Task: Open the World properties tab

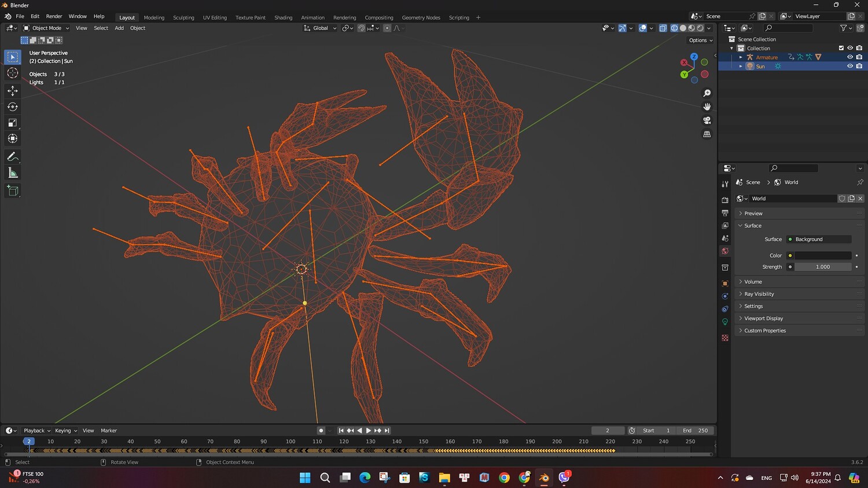Action: (x=725, y=251)
